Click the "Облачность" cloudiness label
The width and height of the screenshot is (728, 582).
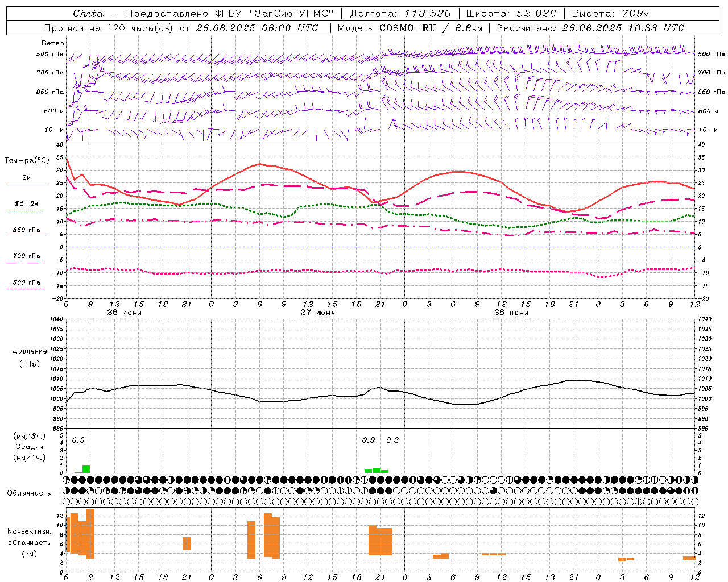(29, 493)
